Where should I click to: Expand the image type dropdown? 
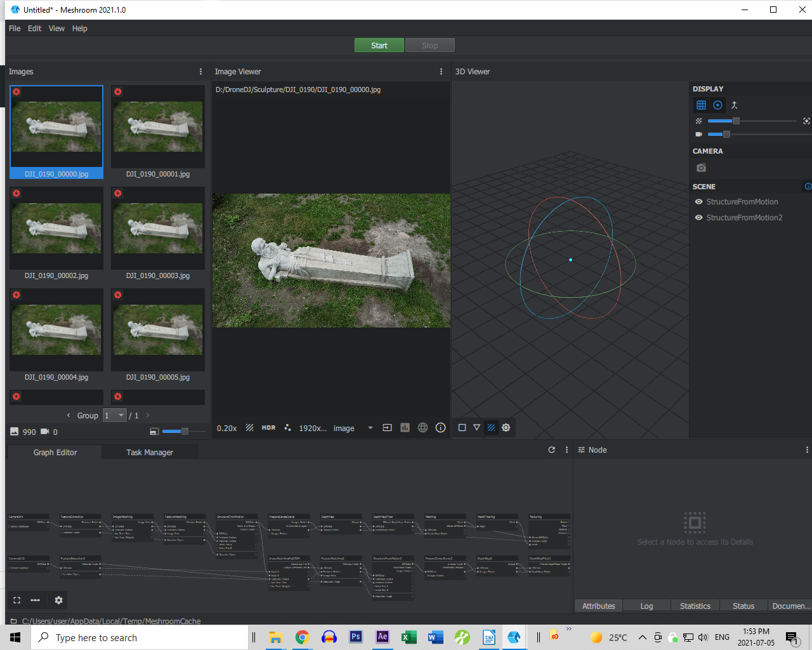(370, 428)
